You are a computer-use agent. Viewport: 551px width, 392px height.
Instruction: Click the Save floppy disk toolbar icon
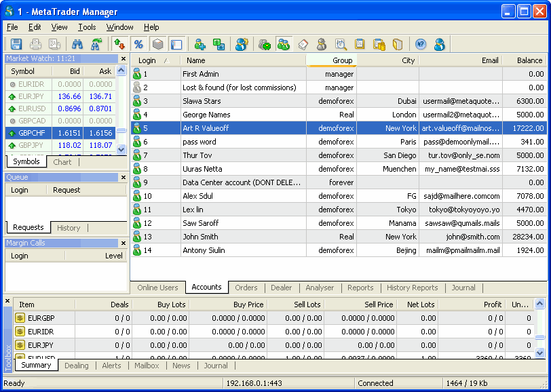[x=16, y=45]
